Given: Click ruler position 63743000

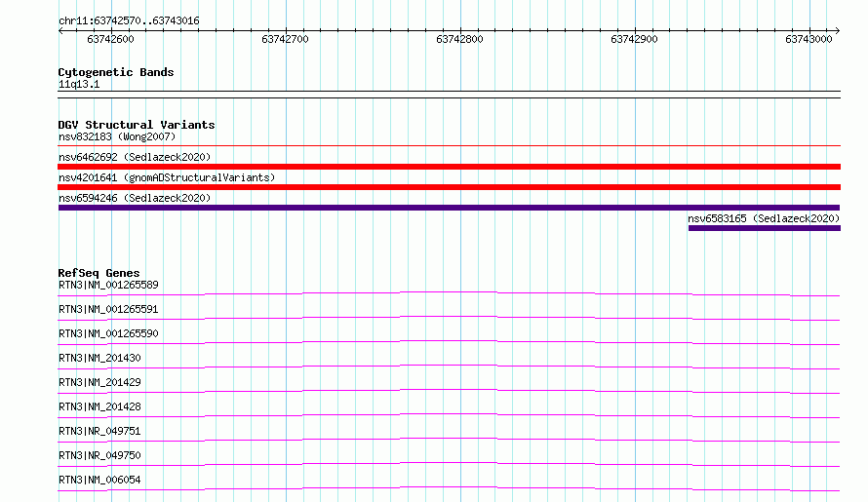Looking at the screenshot, I should click(x=809, y=39).
